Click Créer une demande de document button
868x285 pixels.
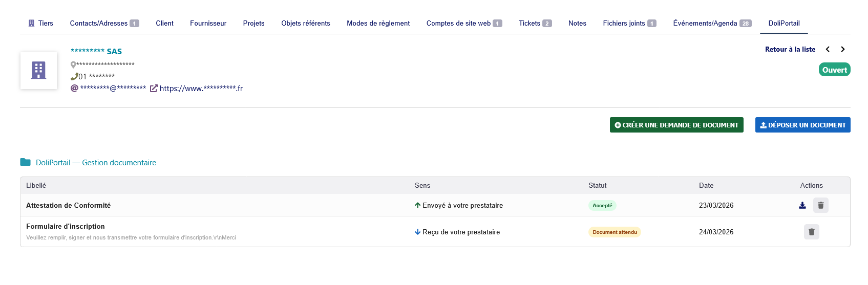[x=676, y=125]
